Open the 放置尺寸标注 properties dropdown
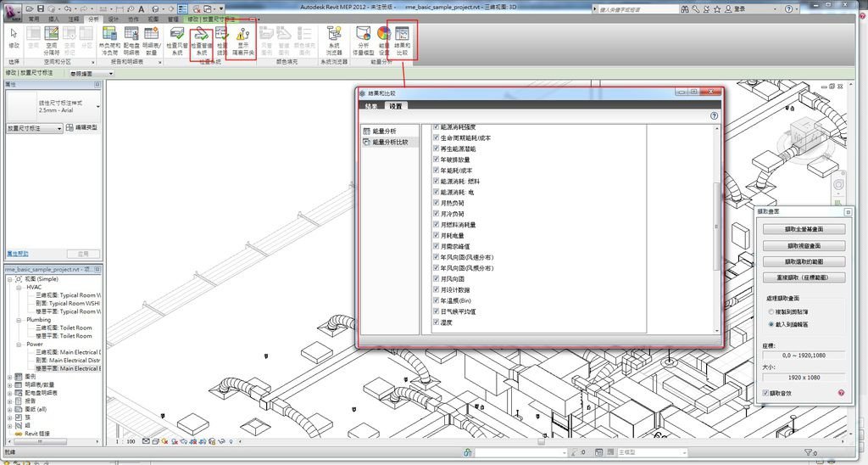The image size is (868, 465). (34, 128)
